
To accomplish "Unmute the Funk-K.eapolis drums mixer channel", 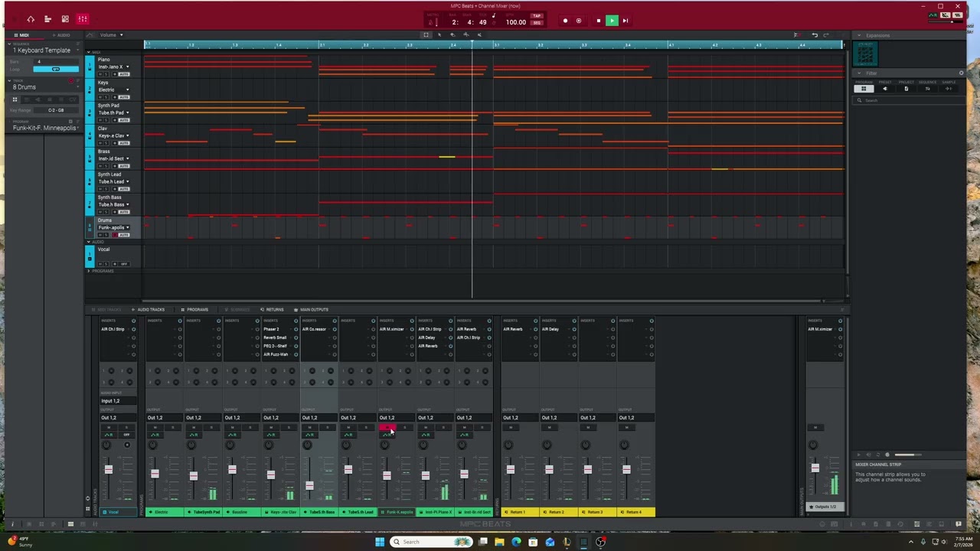I will (x=387, y=427).
